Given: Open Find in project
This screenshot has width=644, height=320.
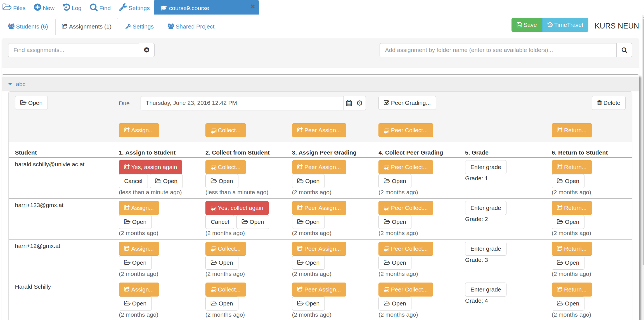Looking at the screenshot, I should pyautogui.click(x=100, y=8).
